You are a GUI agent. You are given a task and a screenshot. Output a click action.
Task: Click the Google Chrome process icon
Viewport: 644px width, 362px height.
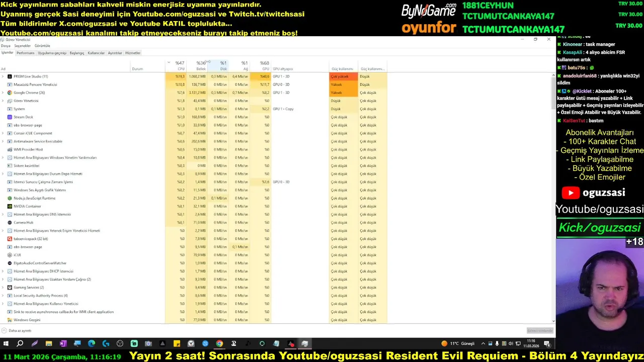click(10, 93)
